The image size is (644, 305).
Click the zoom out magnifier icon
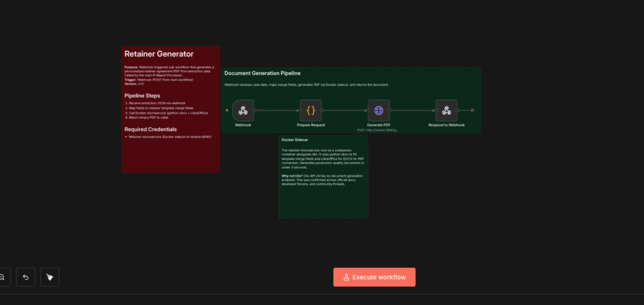click(x=3, y=277)
